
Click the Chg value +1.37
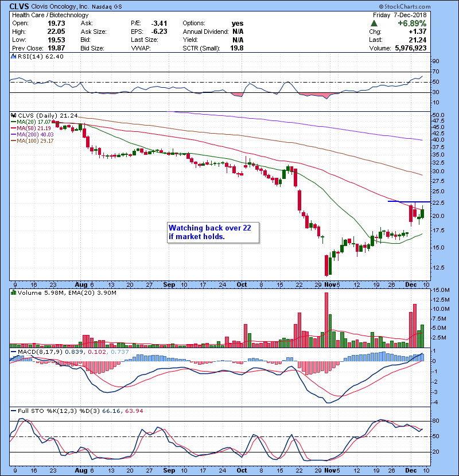pyautogui.click(x=417, y=32)
